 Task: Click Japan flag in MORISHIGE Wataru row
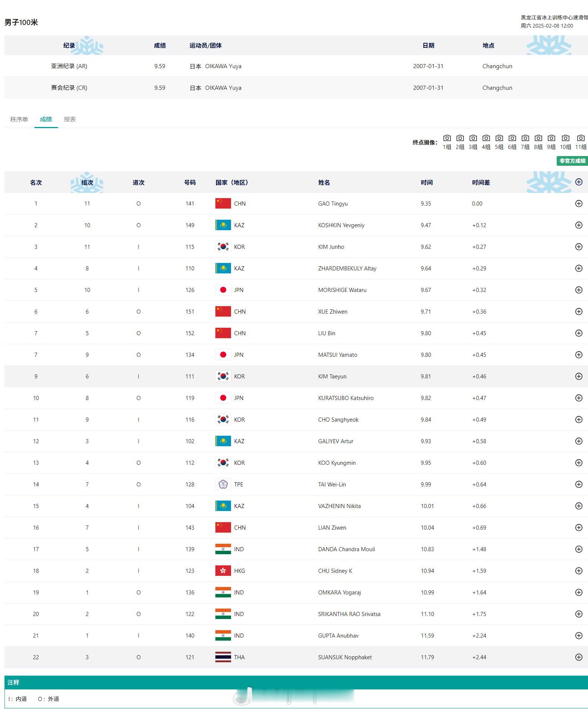tap(223, 290)
